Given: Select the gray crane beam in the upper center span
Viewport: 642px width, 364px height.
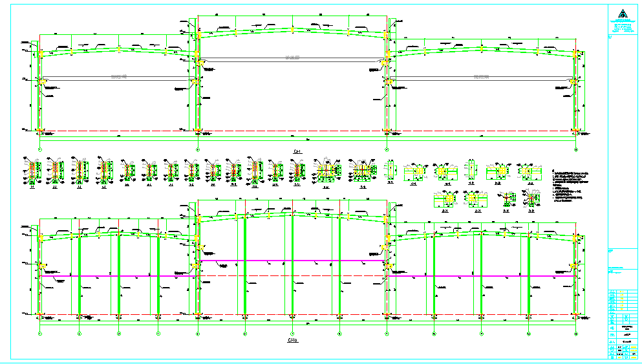Looking at the screenshot, I should pyautogui.click(x=292, y=59).
